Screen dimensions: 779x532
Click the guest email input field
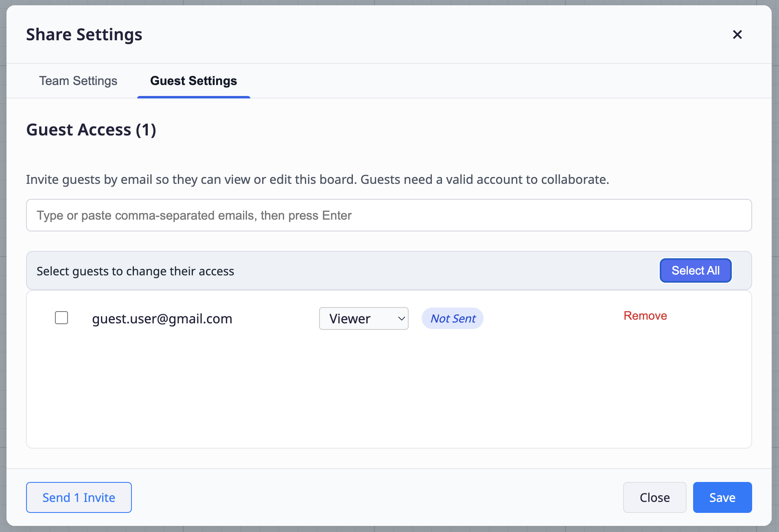coord(389,215)
